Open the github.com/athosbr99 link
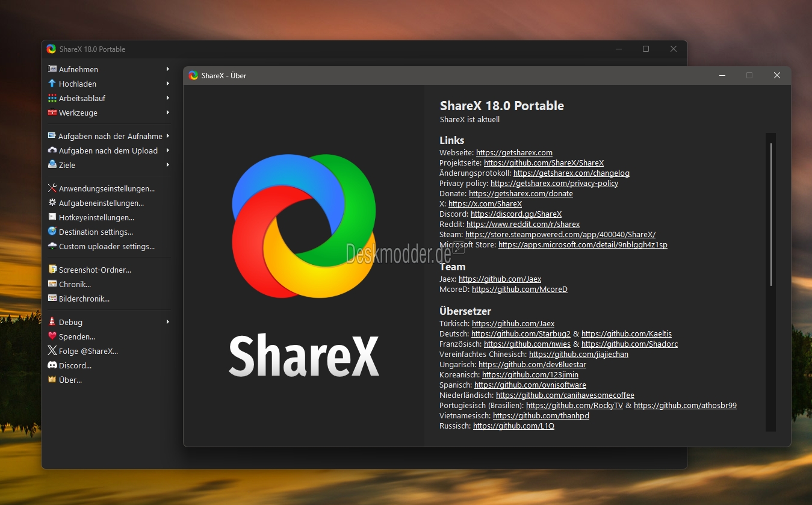The width and height of the screenshot is (812, 505). (685, 406)
